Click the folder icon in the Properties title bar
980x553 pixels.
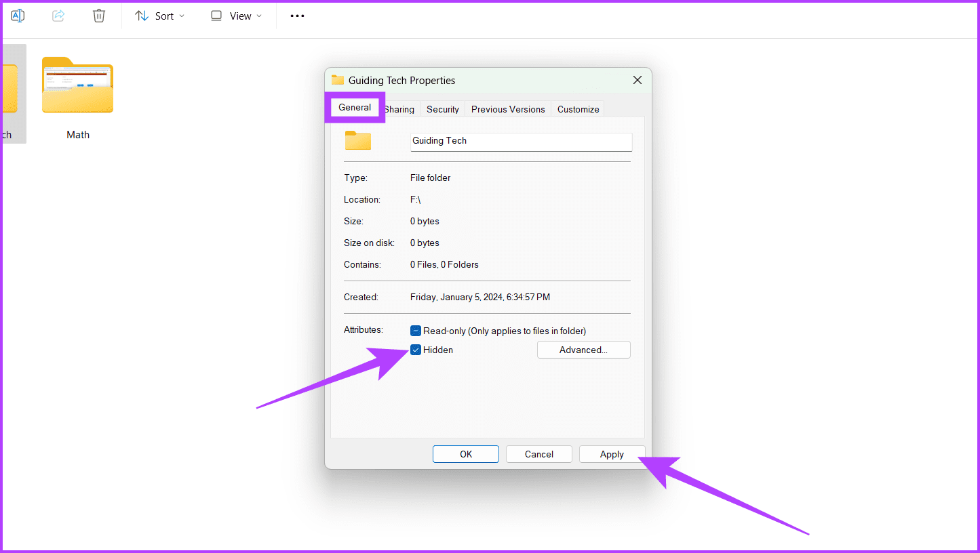coord(338,80)
